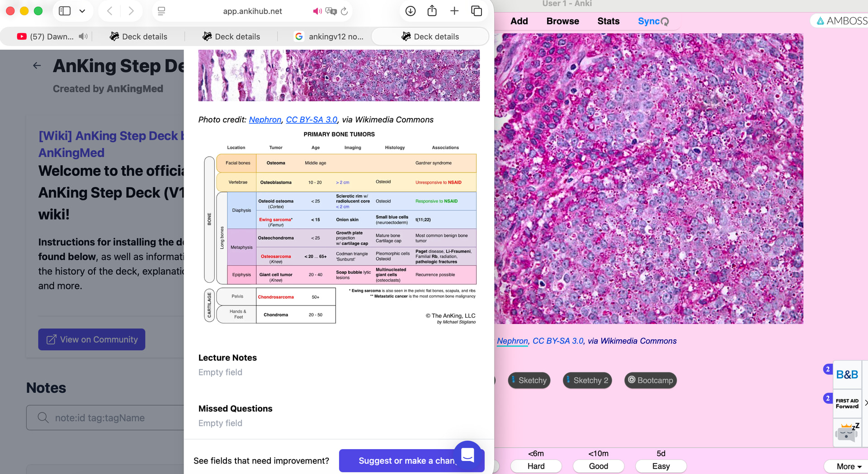The image size is (868, 474).
Task: Open the [Wiki] AnKing Step Deck link
Action: 111,144
